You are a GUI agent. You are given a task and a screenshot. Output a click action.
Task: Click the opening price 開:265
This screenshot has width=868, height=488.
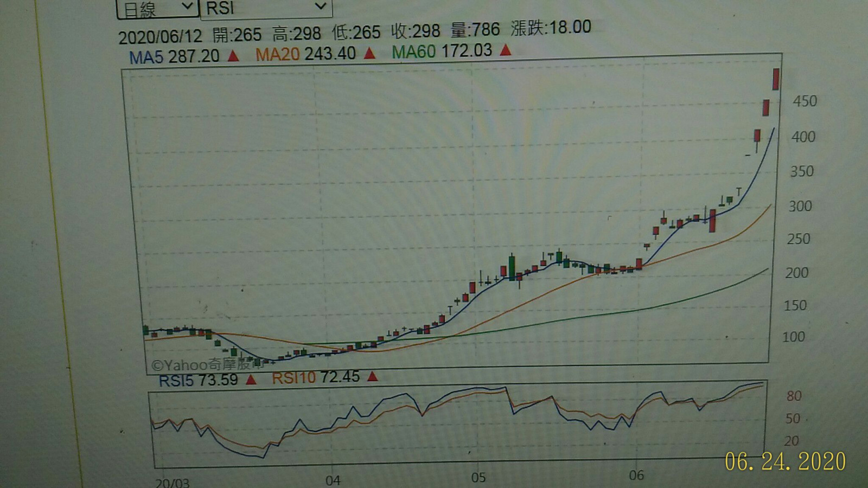[237, 35]
